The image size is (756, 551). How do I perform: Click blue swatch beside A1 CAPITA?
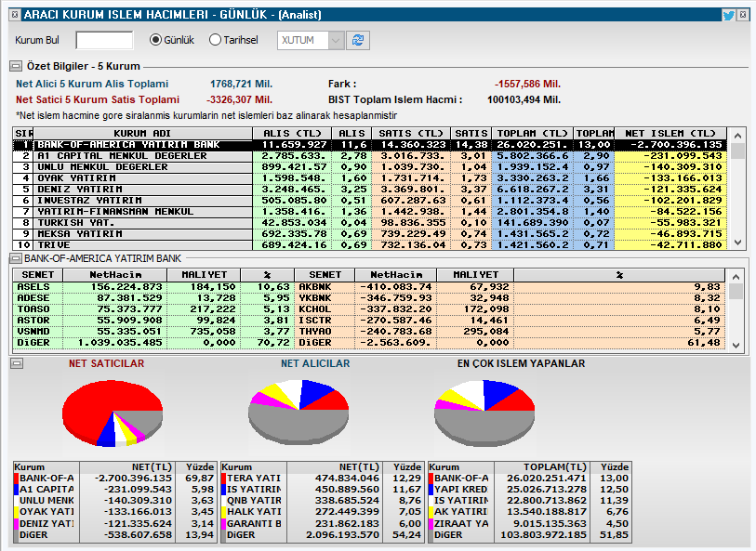(x=16, y=490)
